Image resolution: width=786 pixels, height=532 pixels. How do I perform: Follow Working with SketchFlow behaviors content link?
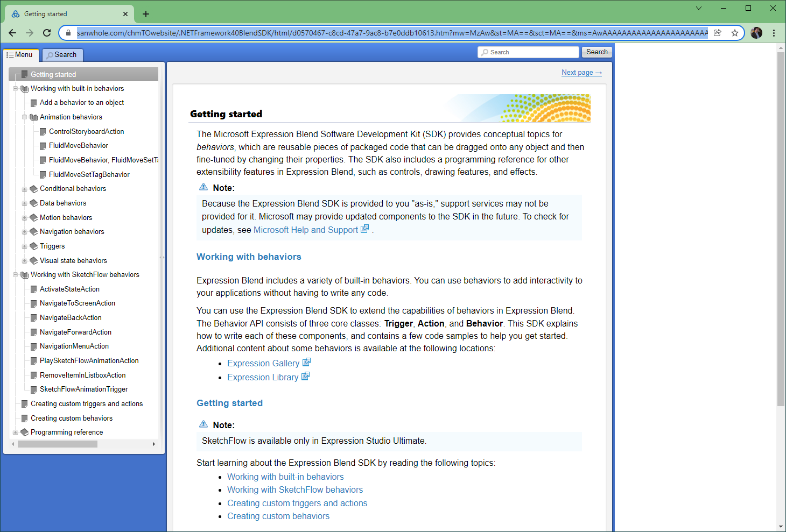[295, 490]
